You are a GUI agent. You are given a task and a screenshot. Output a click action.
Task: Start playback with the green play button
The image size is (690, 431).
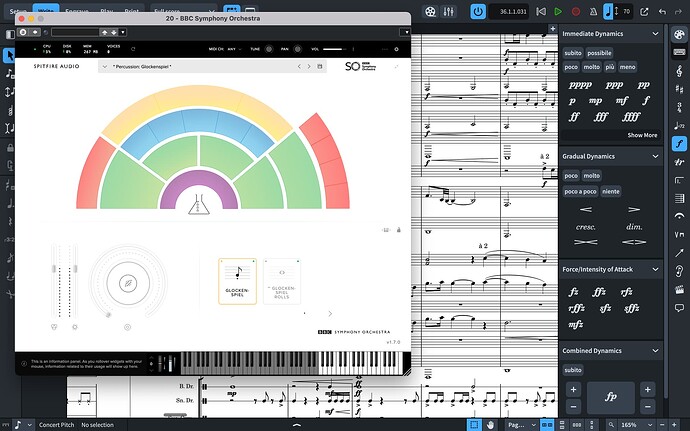558,12
